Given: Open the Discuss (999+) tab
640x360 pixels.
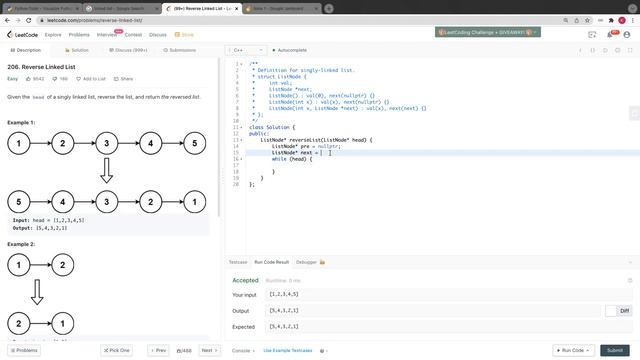Looking at the screenshot, I should pos(128,50).
